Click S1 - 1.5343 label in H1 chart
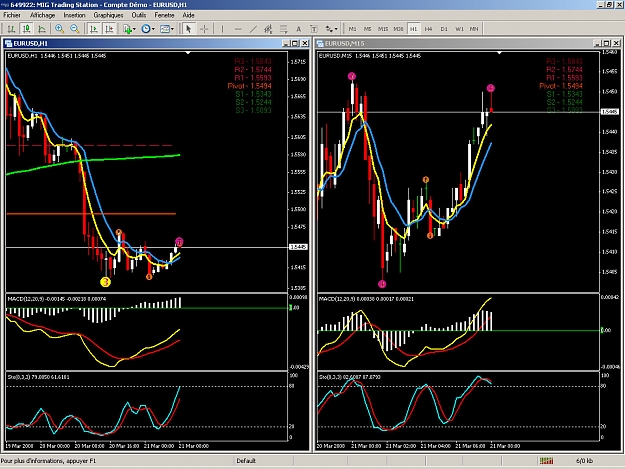The image size is (625, 469). (253, 94)
